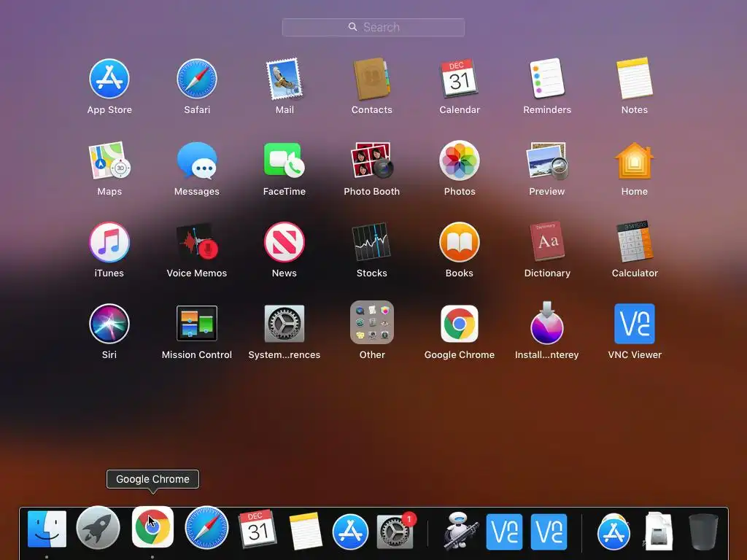Open System Preferences with badge in Dock
This screenshot has width=747, height=560.
pyautogui.click(x=395, y=531)
